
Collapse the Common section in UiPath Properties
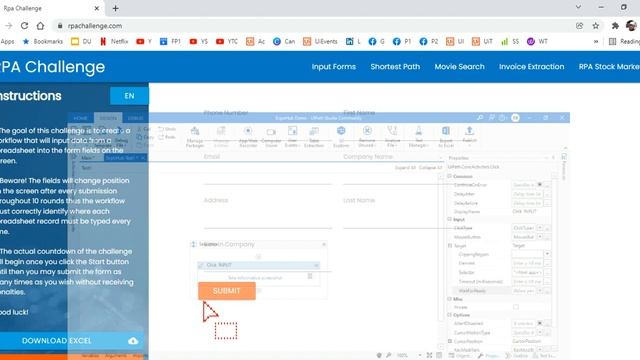click(450, 176)
